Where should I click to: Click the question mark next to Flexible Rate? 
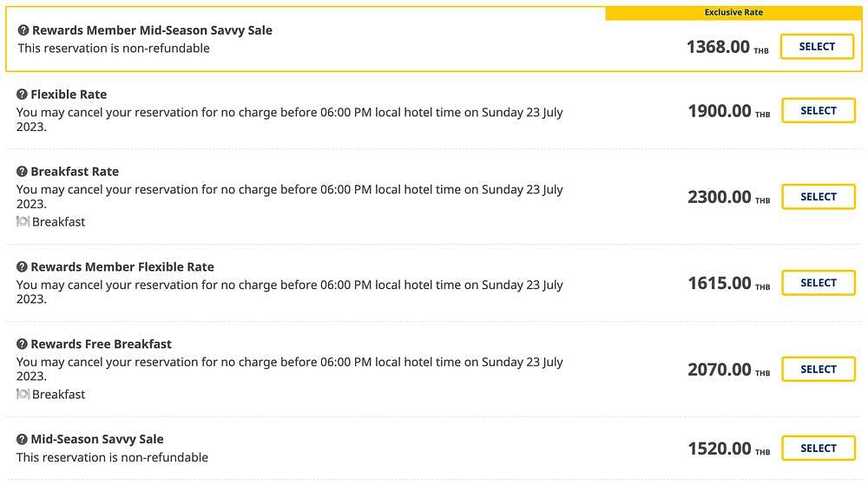click(x=23, y=95)
